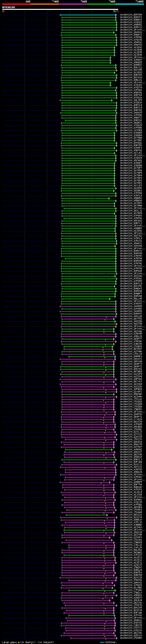Pick the UniRef100_Q8VYA9 sequence label

pos(131,361)
